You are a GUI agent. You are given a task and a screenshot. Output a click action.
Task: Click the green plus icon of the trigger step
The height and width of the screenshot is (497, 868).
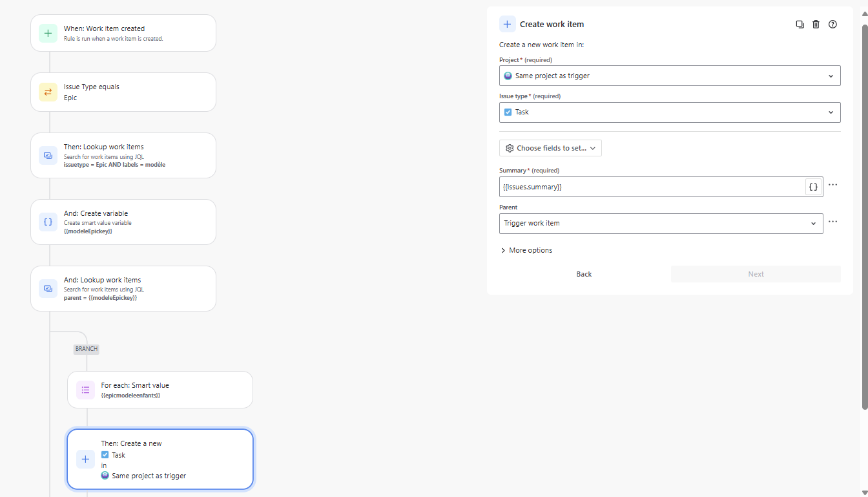[x=48, y=33]
